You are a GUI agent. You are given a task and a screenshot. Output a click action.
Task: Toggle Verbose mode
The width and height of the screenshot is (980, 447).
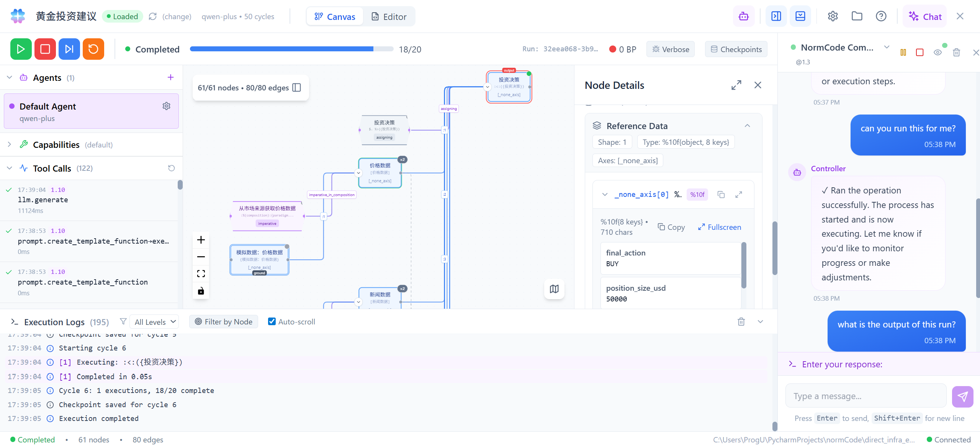pyautogui.click(x=670, y=49)
